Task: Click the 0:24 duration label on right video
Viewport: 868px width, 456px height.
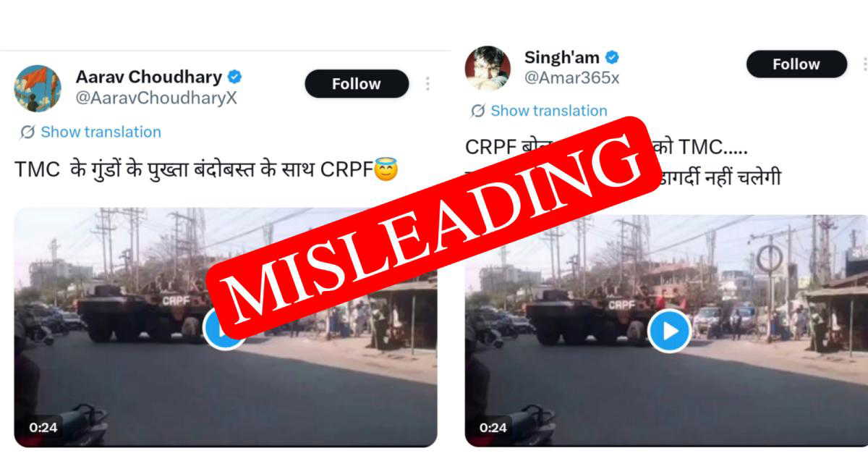Action: pos(493,427)
